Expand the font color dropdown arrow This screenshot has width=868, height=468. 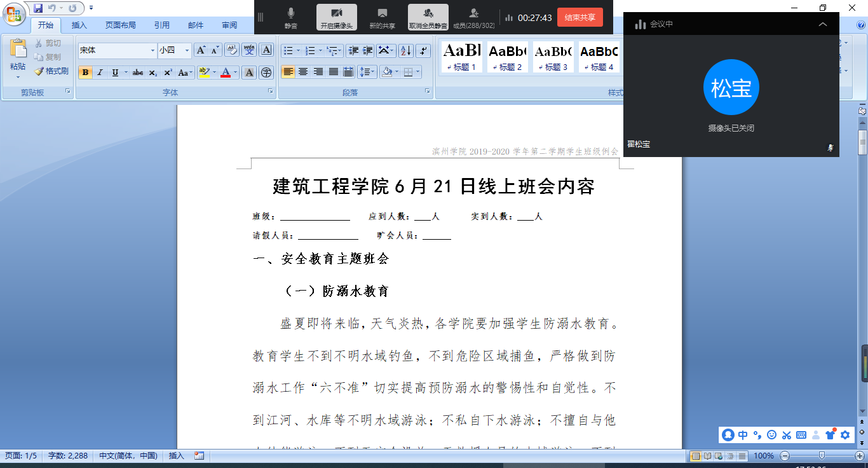235,72
